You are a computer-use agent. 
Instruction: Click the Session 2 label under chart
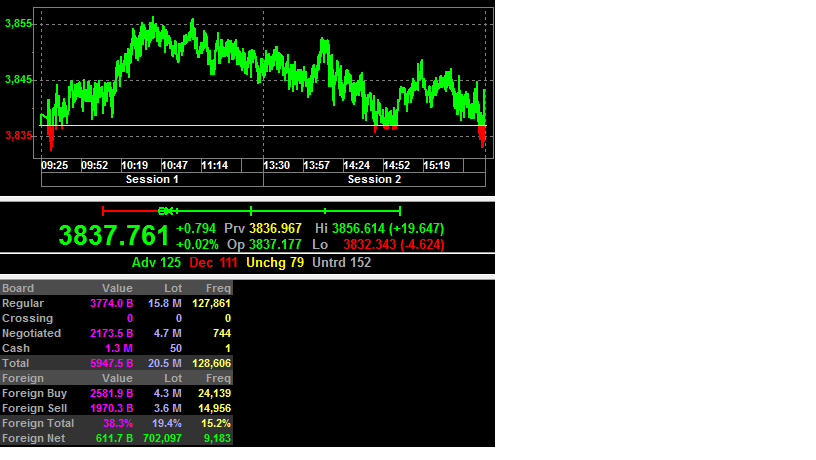tap(374, 180)
